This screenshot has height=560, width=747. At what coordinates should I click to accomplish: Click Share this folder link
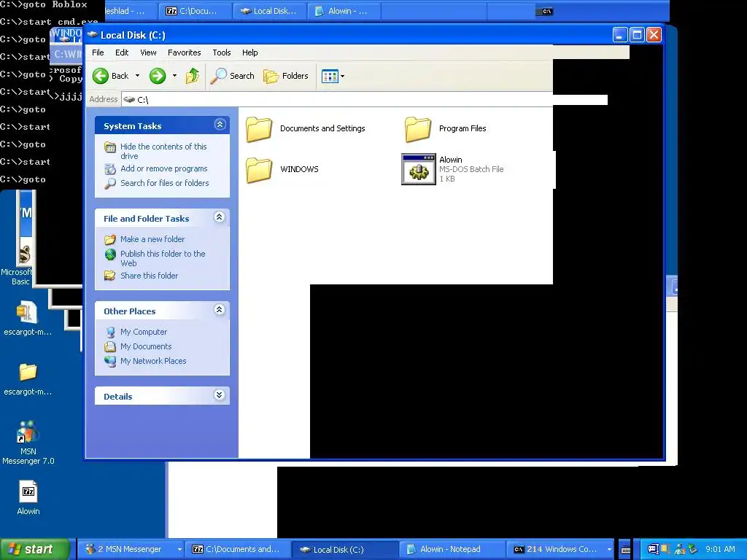click(x=149, y=276)
